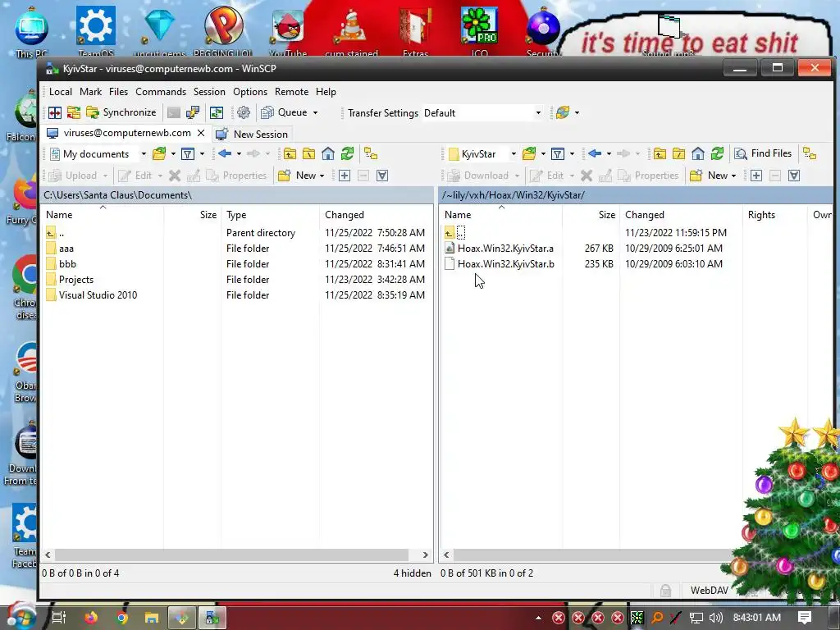Viewport: 840px width, 630px height.
Task: Open the Session menu
Action: (x=209, y=92)
